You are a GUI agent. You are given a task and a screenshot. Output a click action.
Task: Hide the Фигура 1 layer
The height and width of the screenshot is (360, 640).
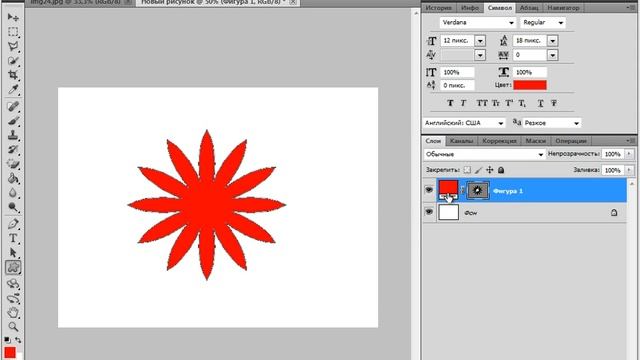[429, 190]
